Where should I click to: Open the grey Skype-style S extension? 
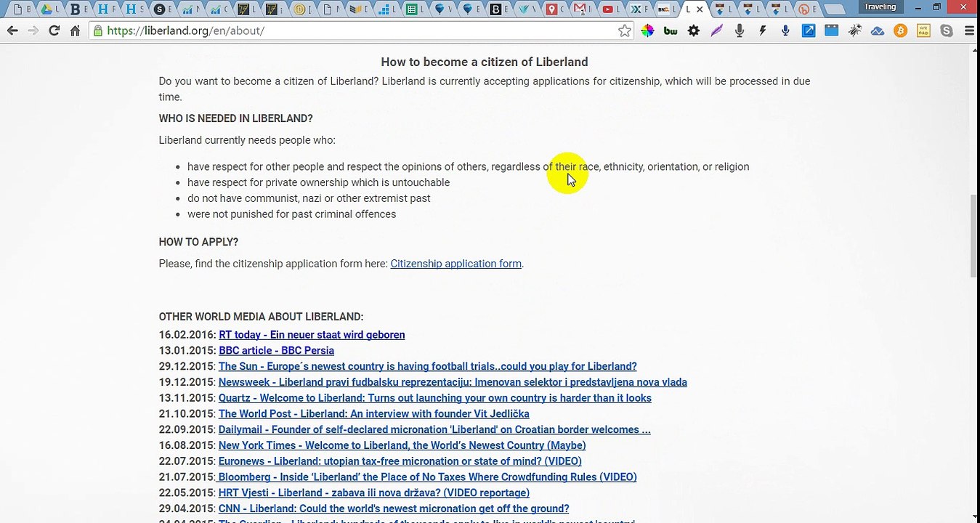click(x=947, y=31)
